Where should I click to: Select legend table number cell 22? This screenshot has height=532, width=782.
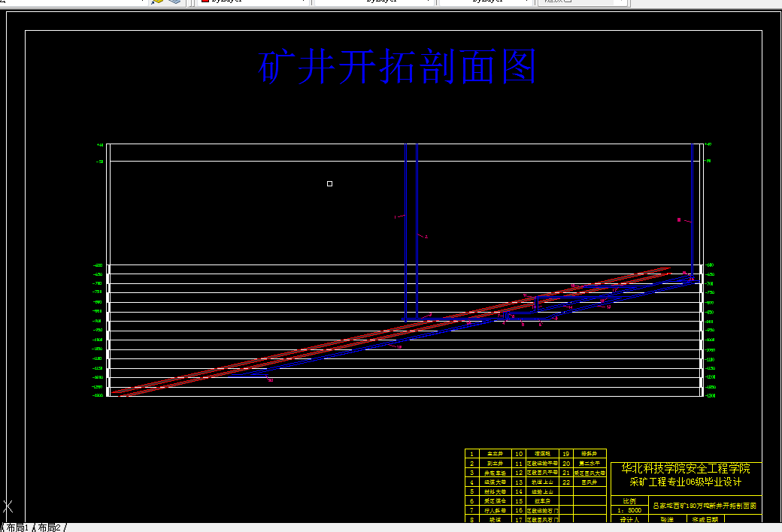point(566,482)
